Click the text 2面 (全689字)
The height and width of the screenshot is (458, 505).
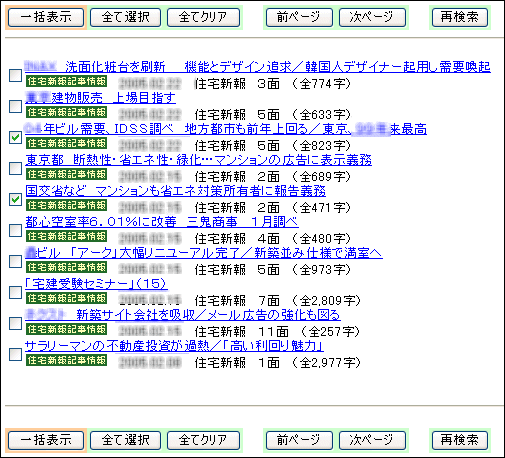(304, 177)
